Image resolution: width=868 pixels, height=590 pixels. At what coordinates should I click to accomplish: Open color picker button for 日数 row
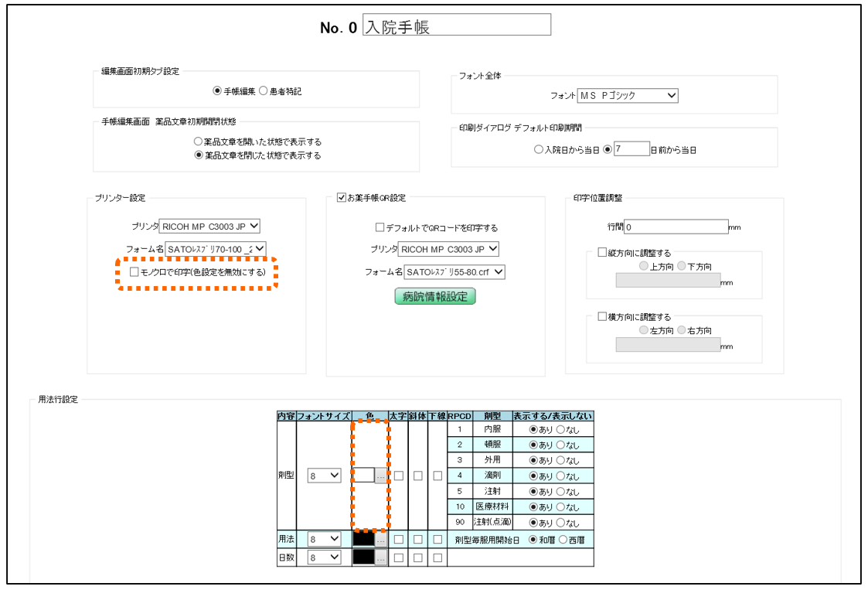(x=380, y=557)
